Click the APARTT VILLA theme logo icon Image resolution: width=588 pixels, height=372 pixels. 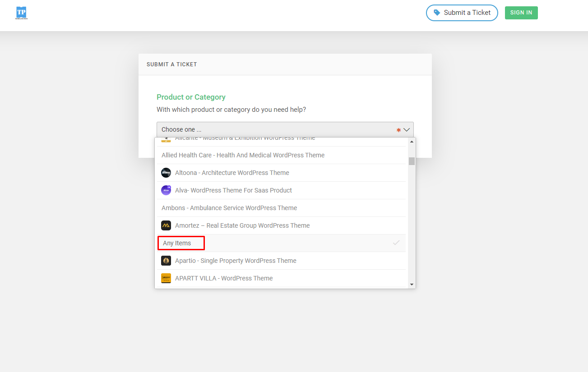166,278
